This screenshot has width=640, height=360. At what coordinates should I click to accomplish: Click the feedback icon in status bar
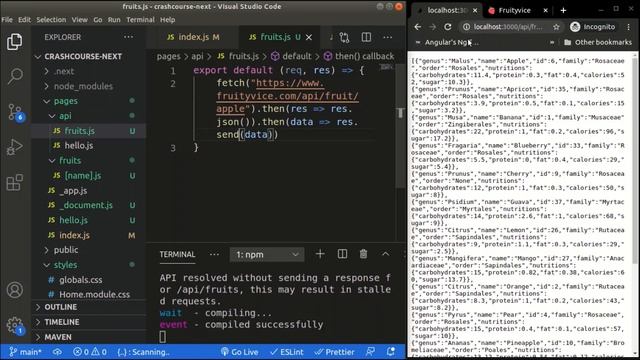point(370,351)
